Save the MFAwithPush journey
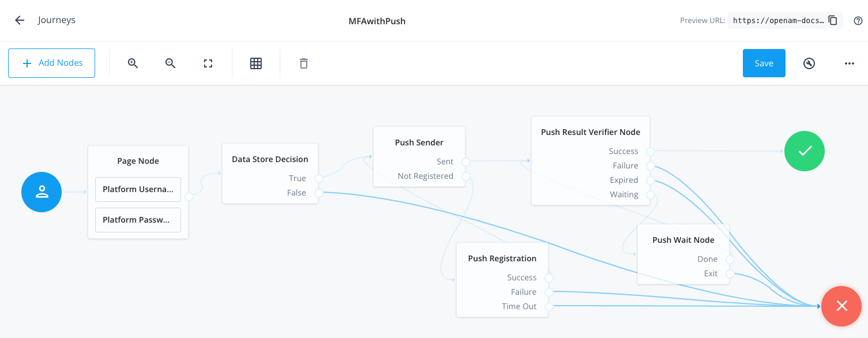The width and height of the screenshot is (868, 338). pyautogui.click(x=764, y=63)
